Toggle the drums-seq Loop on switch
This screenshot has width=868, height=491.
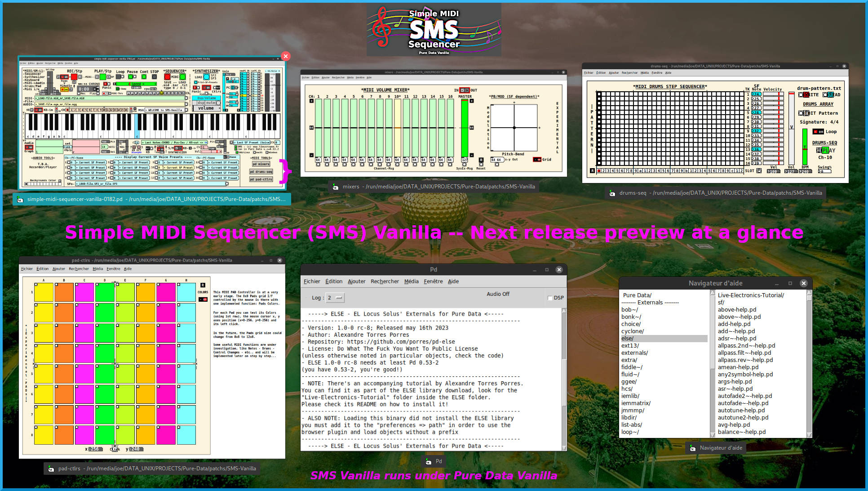(818, 132)
